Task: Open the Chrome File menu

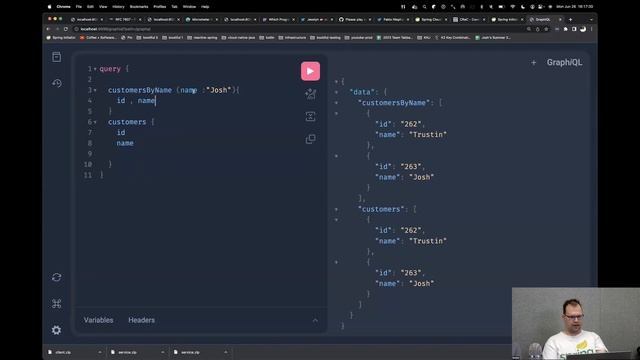Action: (x=78, y=7)
